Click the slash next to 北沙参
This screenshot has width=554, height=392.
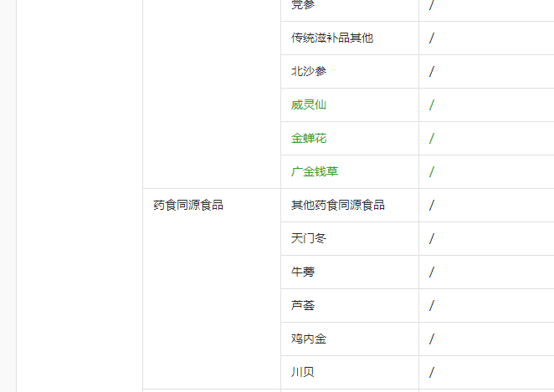coord(431,71)
